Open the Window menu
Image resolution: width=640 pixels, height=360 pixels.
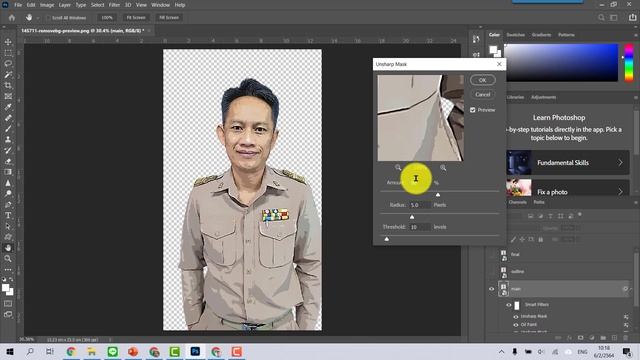pyautogui.click(x=160, y=5)
